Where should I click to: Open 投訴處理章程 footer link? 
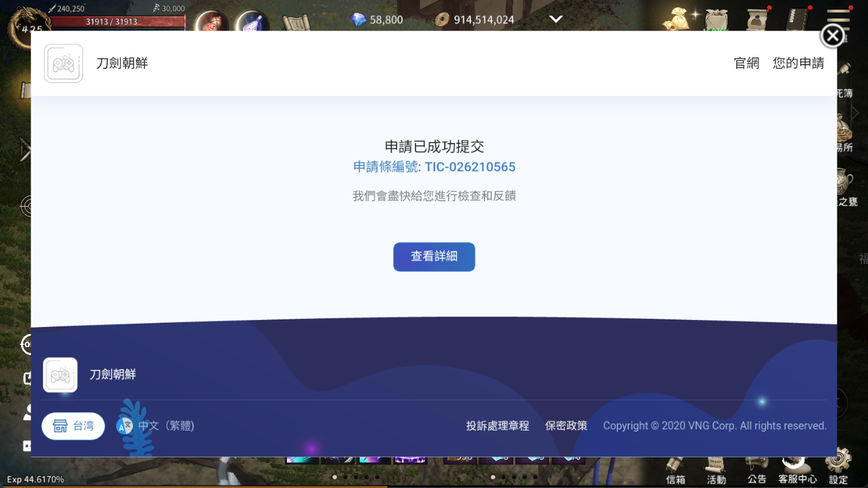point(497,426)
